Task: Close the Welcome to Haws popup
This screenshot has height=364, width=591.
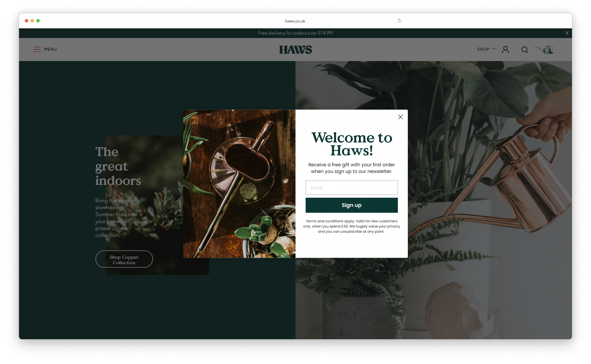Action: click(400, 117)
